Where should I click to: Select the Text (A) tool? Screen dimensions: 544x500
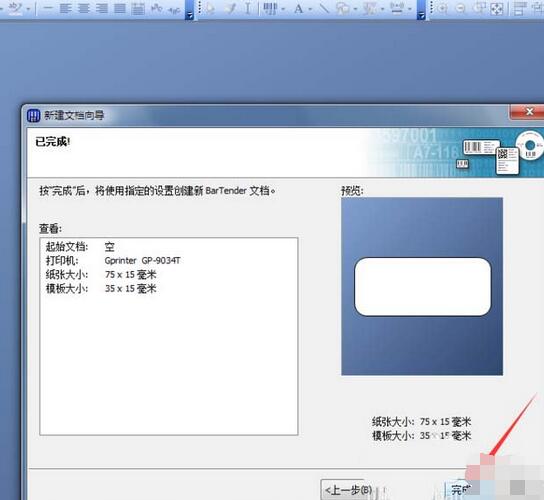pos(298,8)
